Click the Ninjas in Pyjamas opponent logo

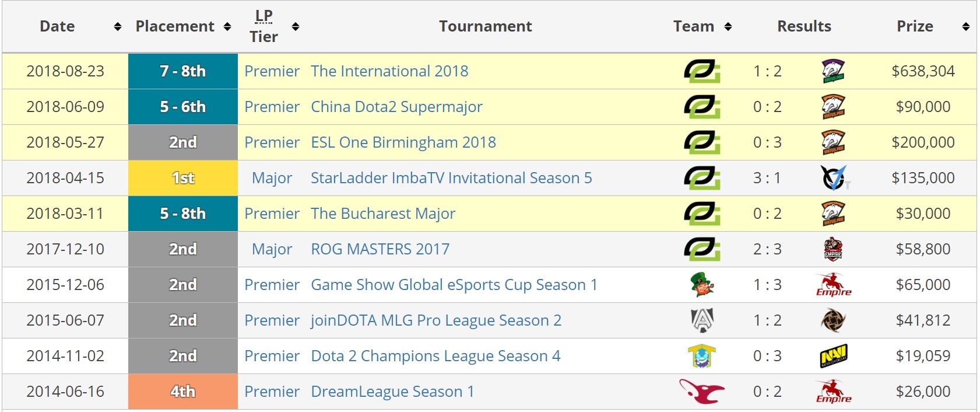click(833, 320)
